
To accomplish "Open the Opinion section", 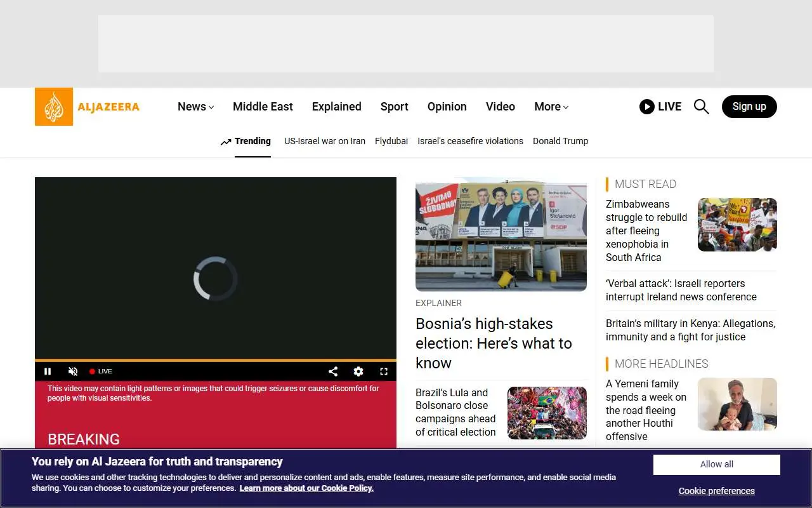I will [447, 107].
